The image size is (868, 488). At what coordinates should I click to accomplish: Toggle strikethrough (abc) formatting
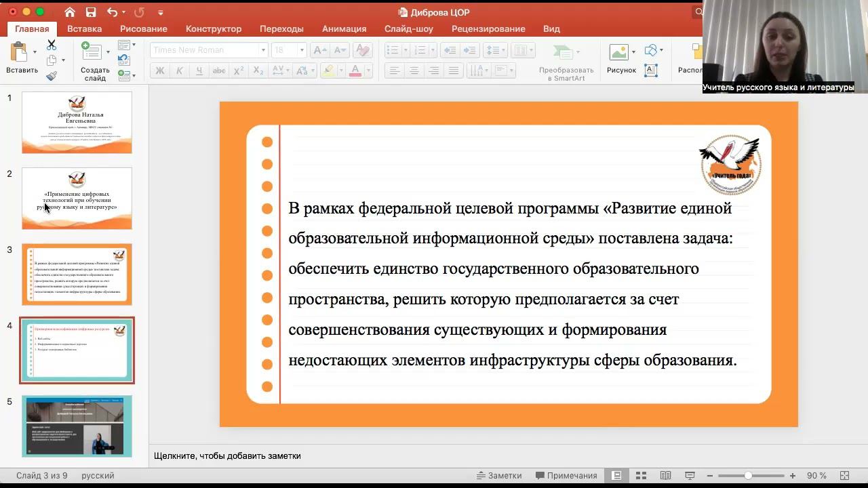click(x=219, y=70)
